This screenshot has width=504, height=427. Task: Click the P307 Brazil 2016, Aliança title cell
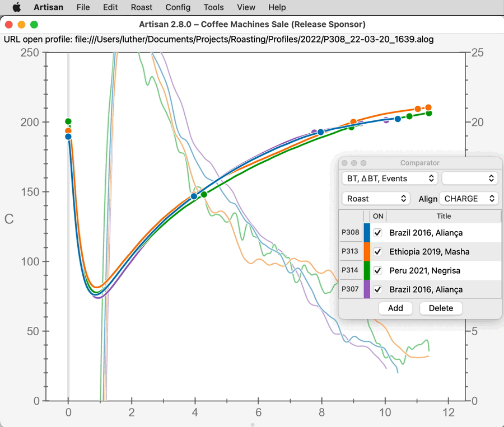444,289
